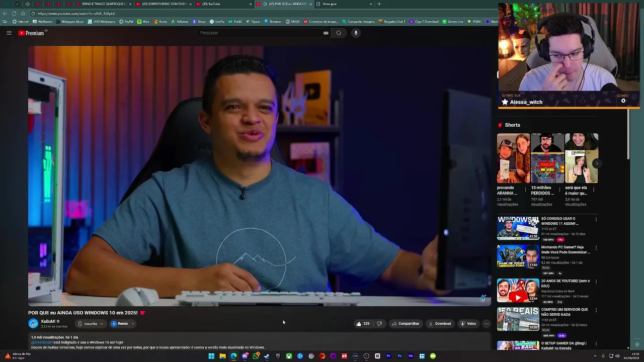Viewport: 644px width, 362px height.
Task: Click the Compartilhar share button
Action: pos(405,324)
